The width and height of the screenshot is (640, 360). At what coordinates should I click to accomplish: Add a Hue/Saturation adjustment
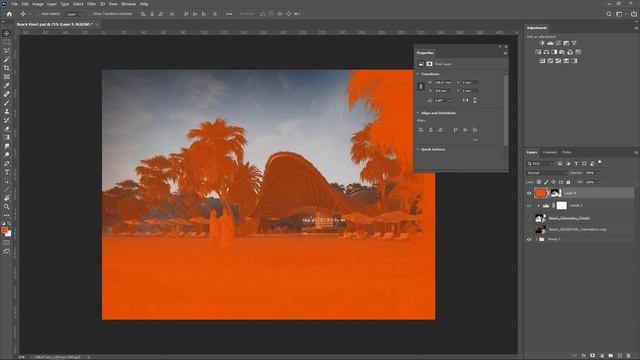click(x=538, y=52)
